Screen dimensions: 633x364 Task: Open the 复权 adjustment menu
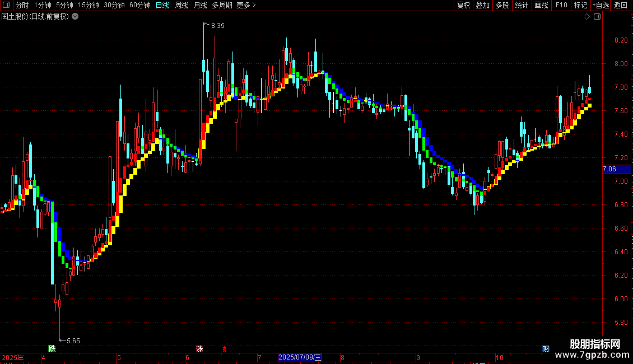(x=463, y=5)
